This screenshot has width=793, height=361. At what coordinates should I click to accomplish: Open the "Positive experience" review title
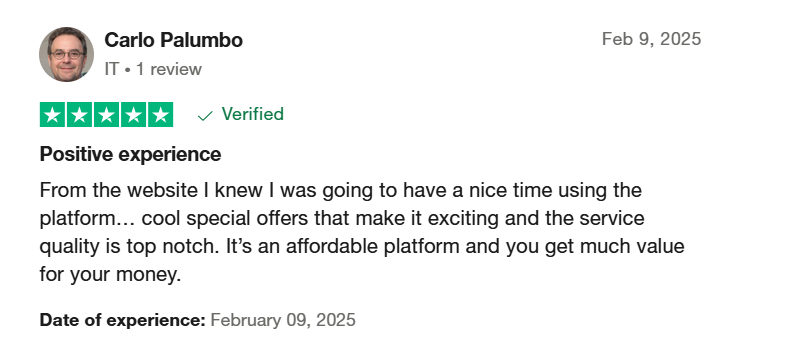point(130,155)
